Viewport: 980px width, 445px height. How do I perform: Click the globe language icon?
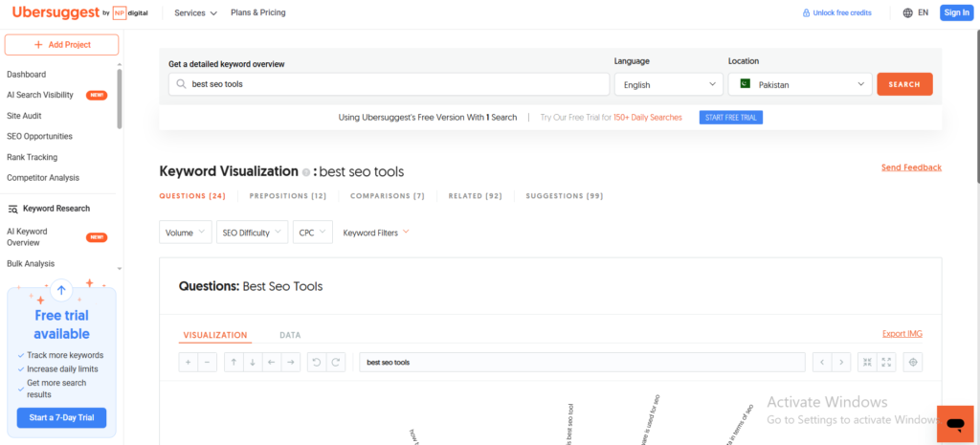(x=907, y=12)
